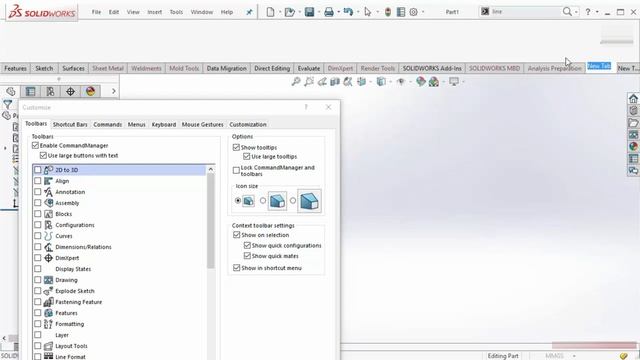This screenshot has width=640, height=360.
Task: Check the 2D to 3D toolbar box
Action: (38, 170)
